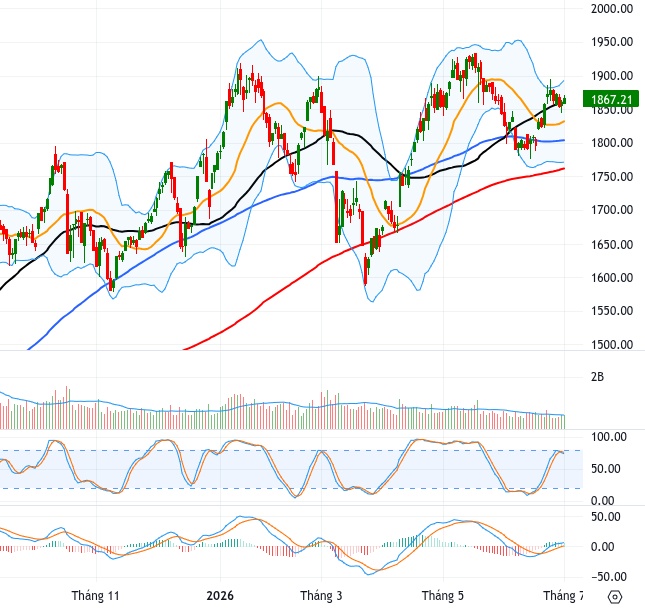The image size is (645, 609).
Task: Select the 1550.00 price axis label
Action: [x=612, y=311]
